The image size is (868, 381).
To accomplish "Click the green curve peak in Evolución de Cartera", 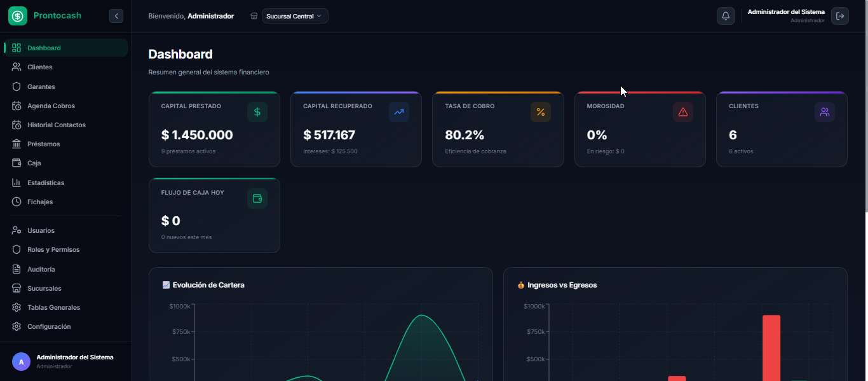I will pyautogui.click(x=421, y=316).
